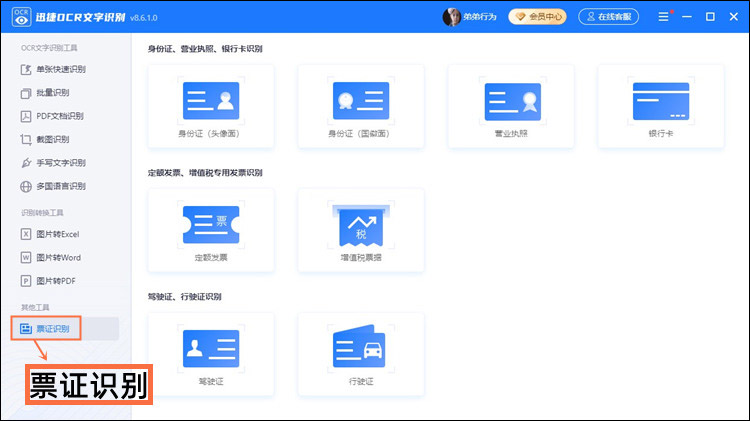Click the 会员中心 button
Viewport: 750px width, 421px height.
(x=537, y=17)
